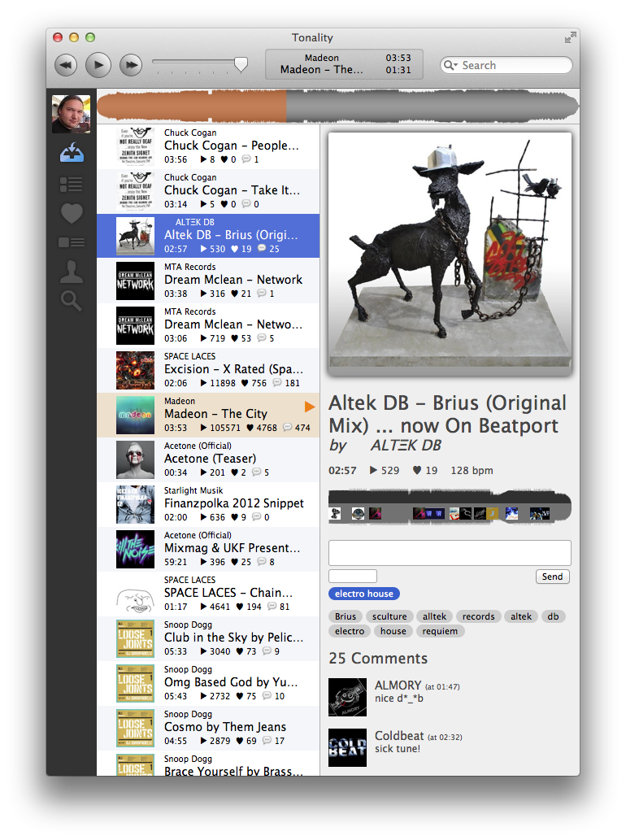Image resolution: width=626 pixels, height=840 pixels.
Task: Select the electro house genre tag
Action: pyautogui.click(x=364, y=594)
